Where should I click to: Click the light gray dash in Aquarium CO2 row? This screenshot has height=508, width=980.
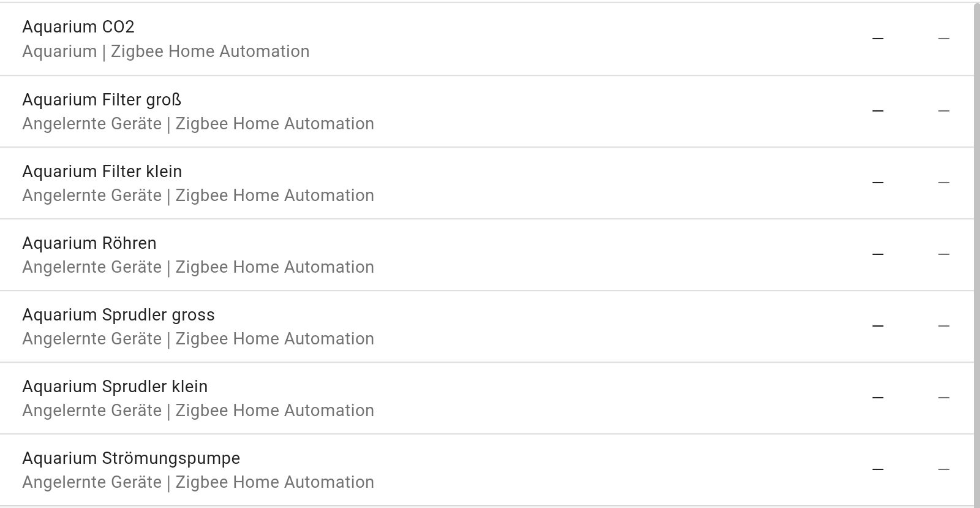point(944,39)
